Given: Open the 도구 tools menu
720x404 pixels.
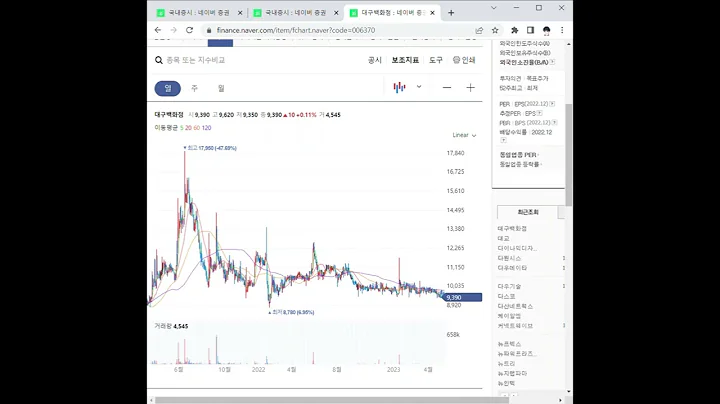Looking at the screenshot, I should coord(436,60).
